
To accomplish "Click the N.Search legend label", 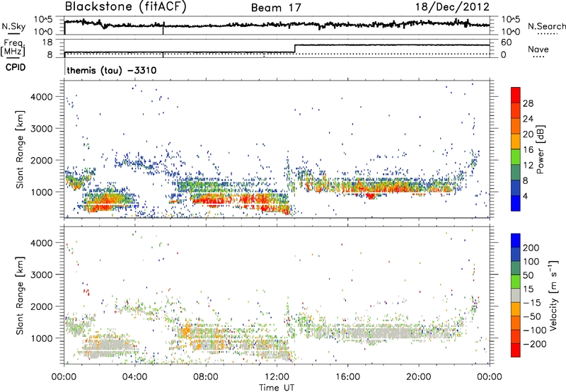I will [546, 26].
